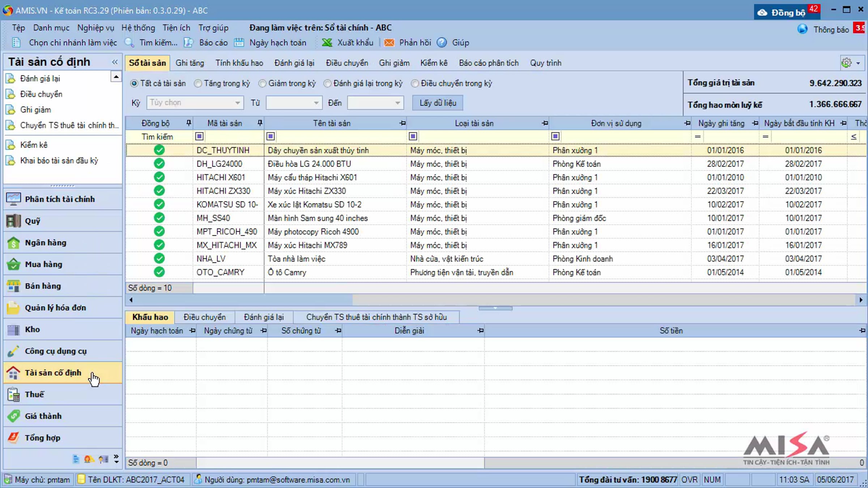Viewport: 868px width, 488px height.
Task: Toggle filter operator for Tên tài sản
Action: click(x=271, y=136)
